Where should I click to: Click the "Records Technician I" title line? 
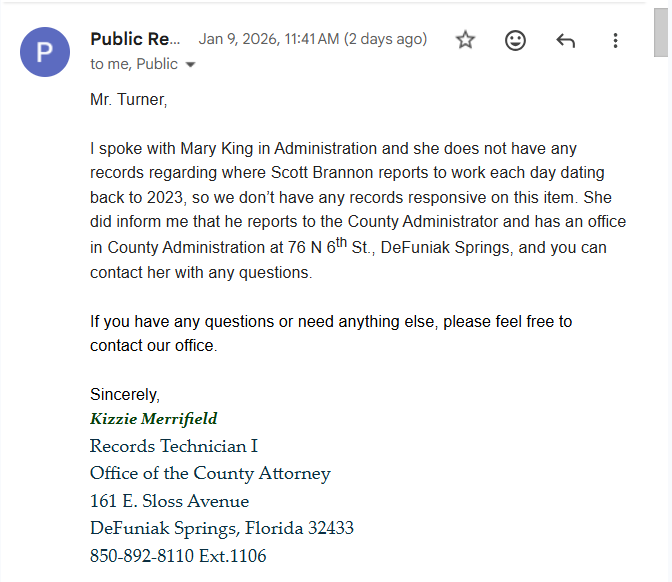[x=173, y=446]
